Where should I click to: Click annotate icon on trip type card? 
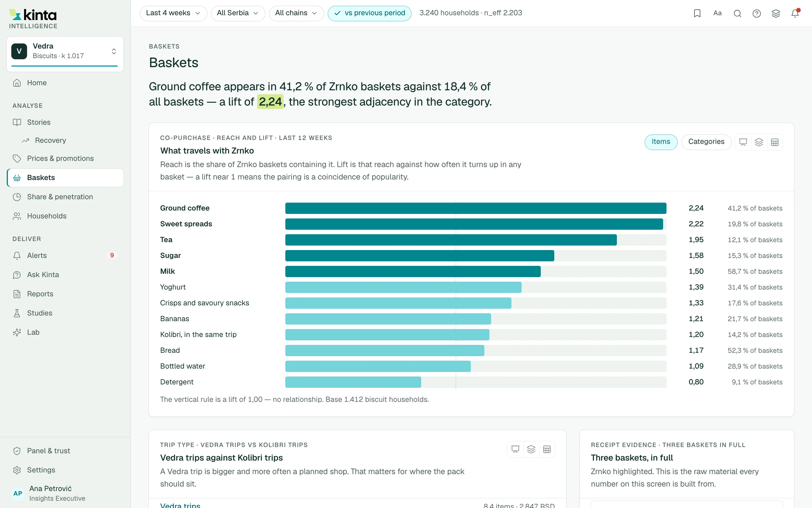click(x=515, y=449)
